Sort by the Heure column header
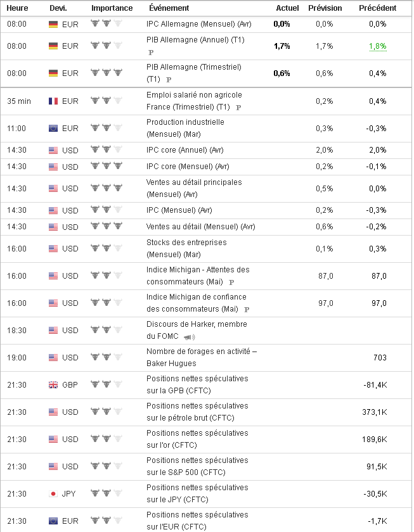Screen dimensions: 414x532 pyautogui.click(x=17, y=8)
